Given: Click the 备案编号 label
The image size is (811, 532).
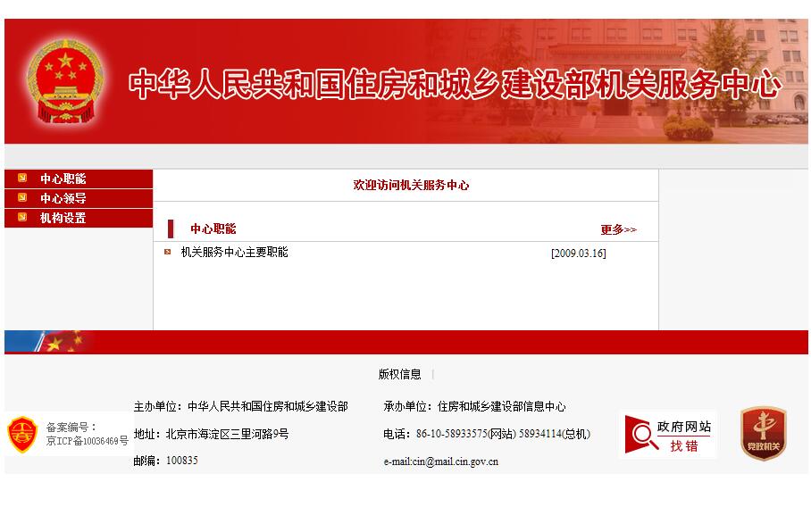Looking at the screenshot, I should pyautogui.click(x=71, y=427).
